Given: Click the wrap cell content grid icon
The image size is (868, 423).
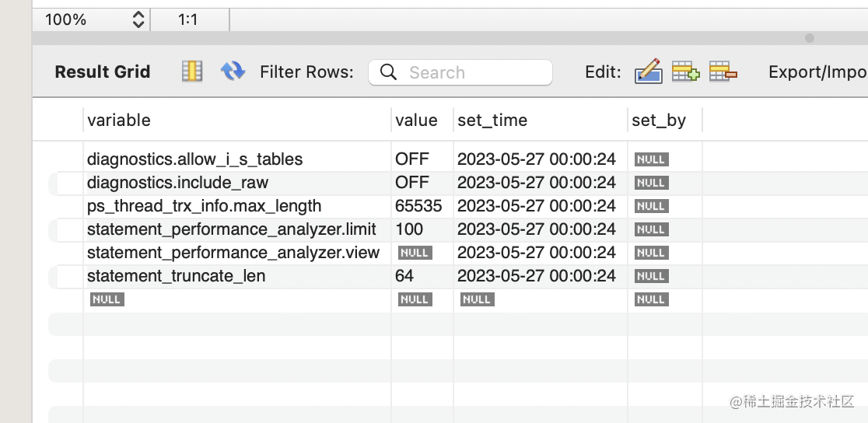Looking at the screenshot, I should pos(191,72).
